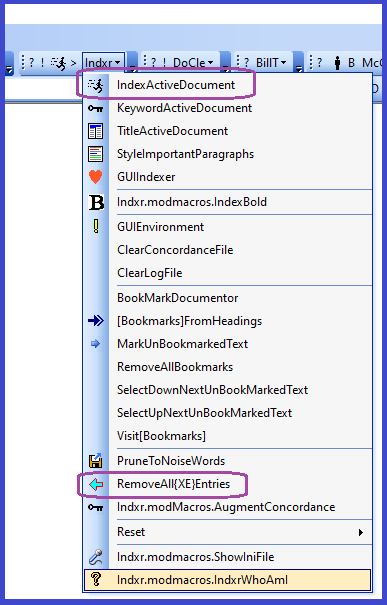Image resolution: width=387 pixels, height=605 pixels.
Task: Click the bold B icon for IndexBold
Action: (96, 202)
